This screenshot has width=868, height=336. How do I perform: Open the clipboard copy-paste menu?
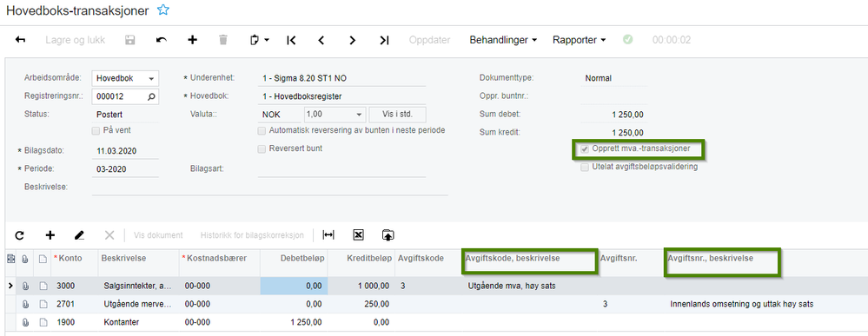259,40
